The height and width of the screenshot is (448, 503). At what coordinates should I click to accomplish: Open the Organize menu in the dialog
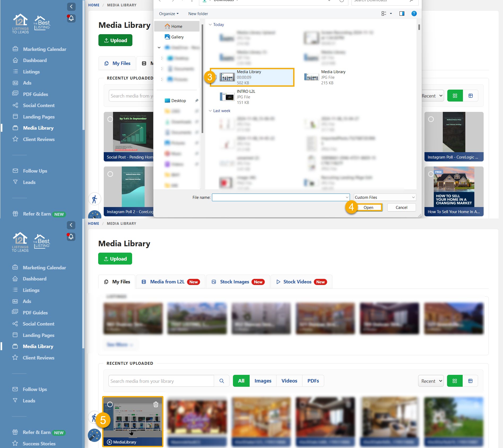tap(168, 14)
